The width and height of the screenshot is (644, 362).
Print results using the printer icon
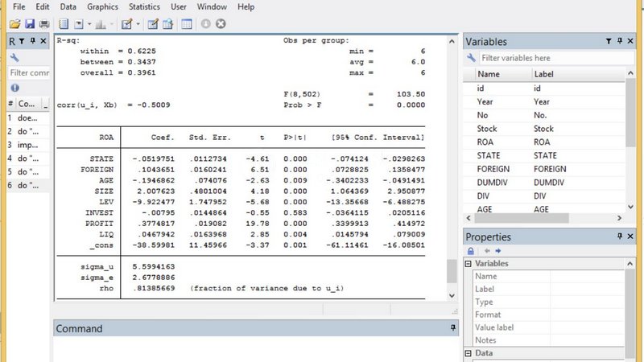coord(44,24)
